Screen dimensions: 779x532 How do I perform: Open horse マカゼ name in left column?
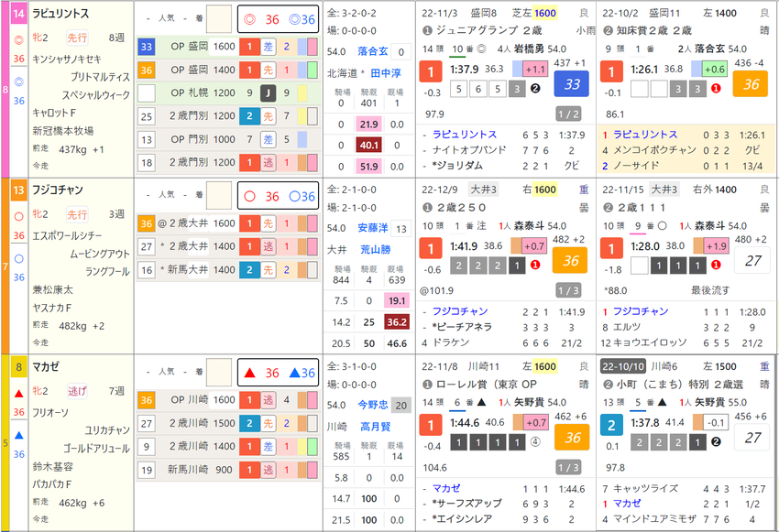pyautogui.click(x=46, y=367)
